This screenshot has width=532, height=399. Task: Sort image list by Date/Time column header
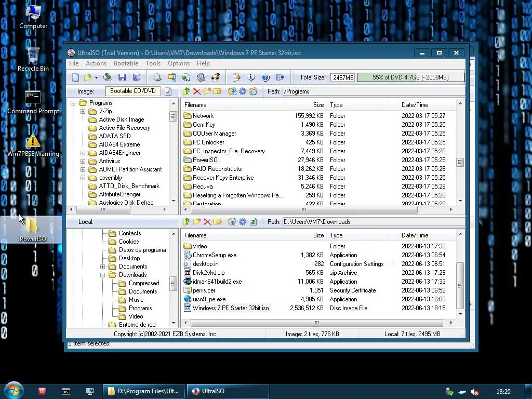point(427,105)
